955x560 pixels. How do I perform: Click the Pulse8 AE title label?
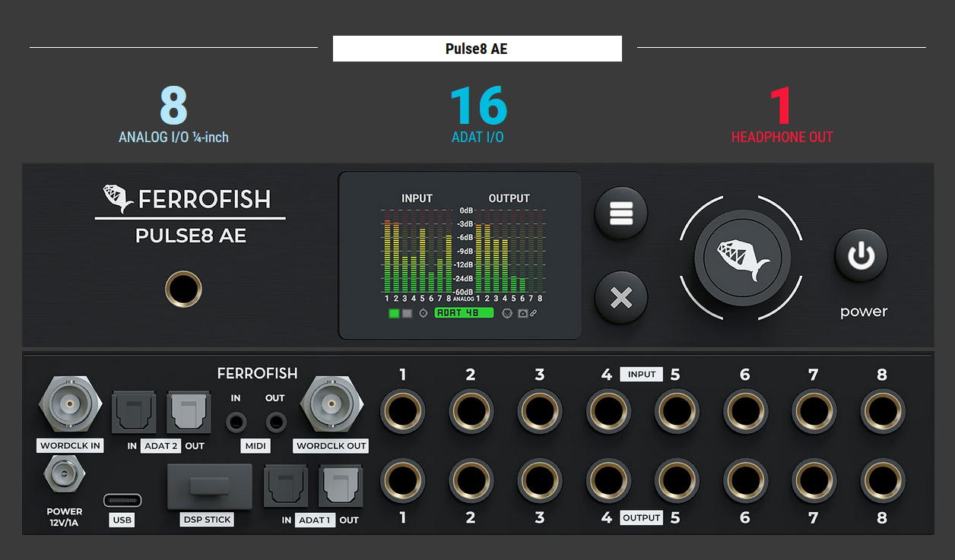[x=477, y=49]
